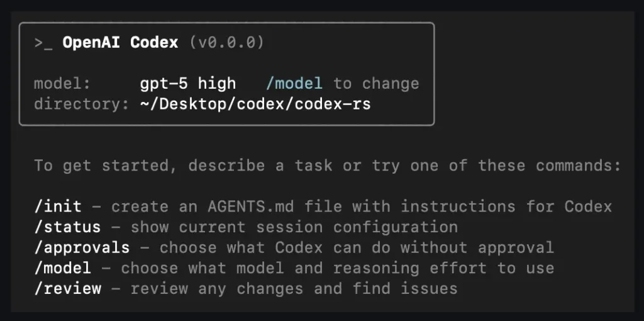This screenshot has width=644, height=321.
Task: Click the ~/Desktop/codex/codex-rs directory path
Action: 255,103
